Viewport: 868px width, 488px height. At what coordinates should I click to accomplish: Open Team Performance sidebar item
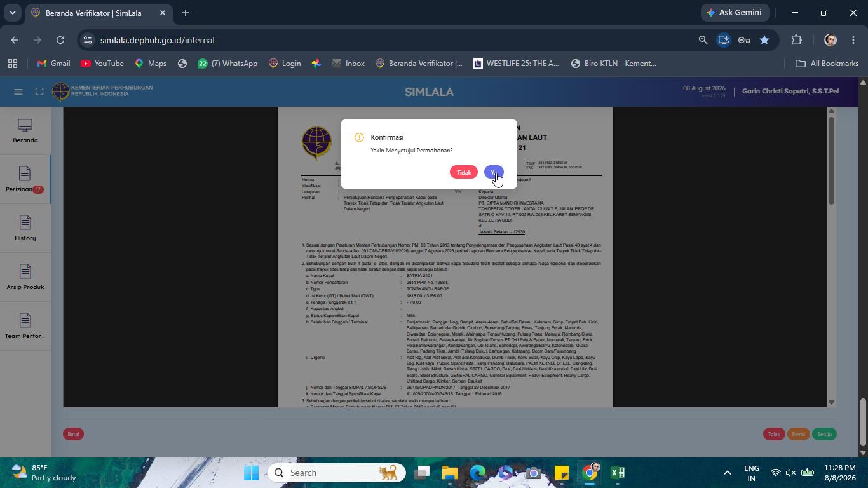[25, 327]
